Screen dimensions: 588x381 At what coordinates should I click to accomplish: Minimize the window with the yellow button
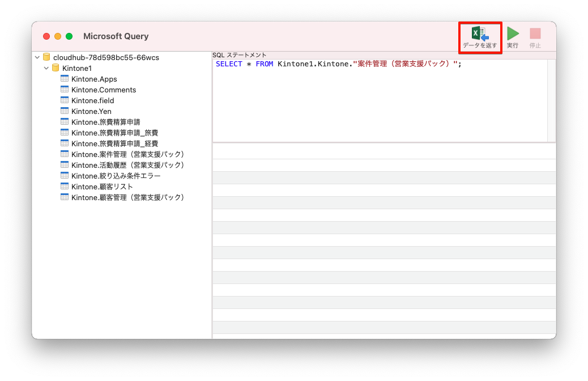click(x=58, y=36)
